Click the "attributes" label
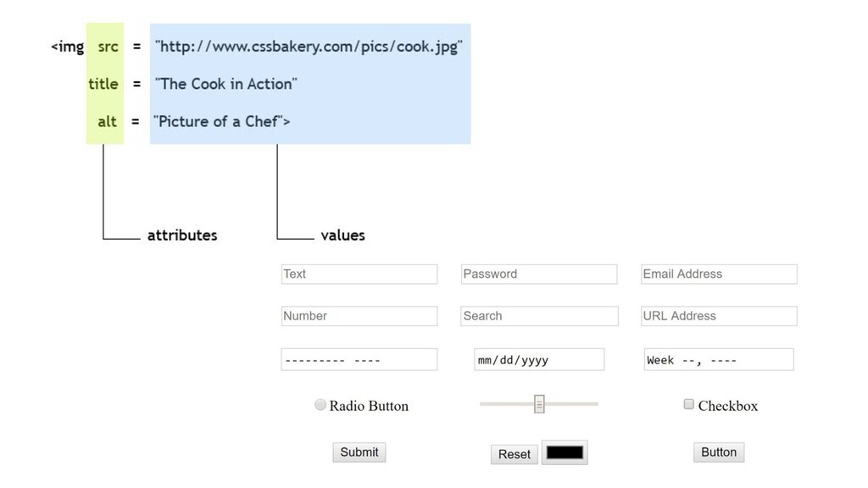The image size is (868, 488). point(182,236)
